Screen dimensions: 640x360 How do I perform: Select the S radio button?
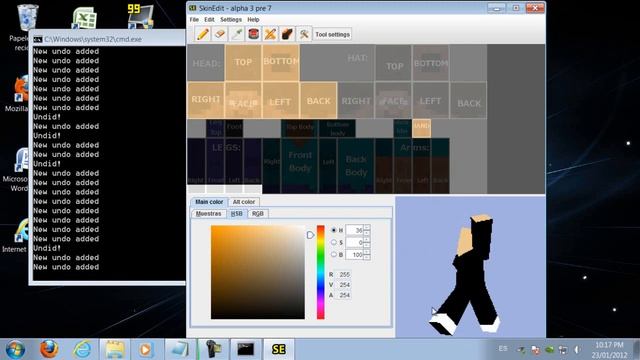(334, 242)
